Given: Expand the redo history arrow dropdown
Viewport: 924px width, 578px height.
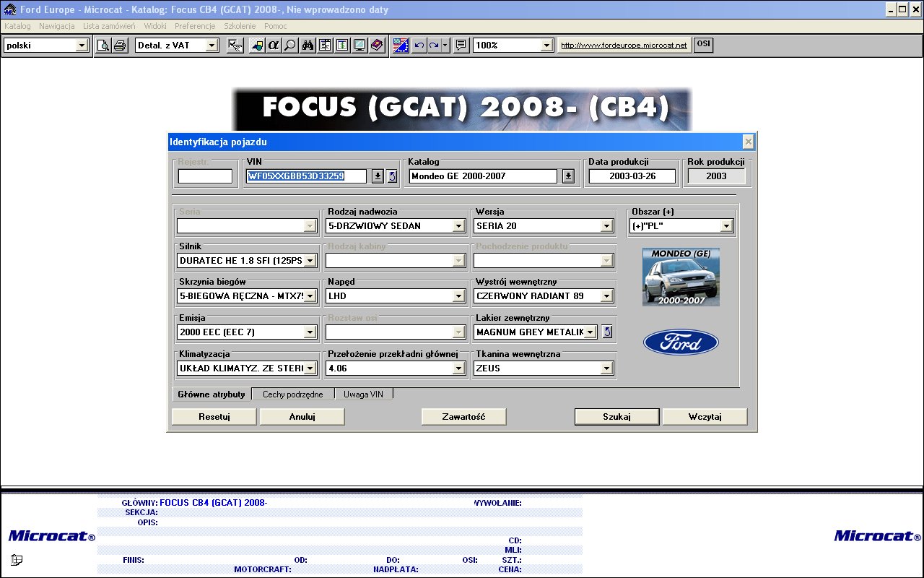Looking at the screenshot, I should (445, 46).
